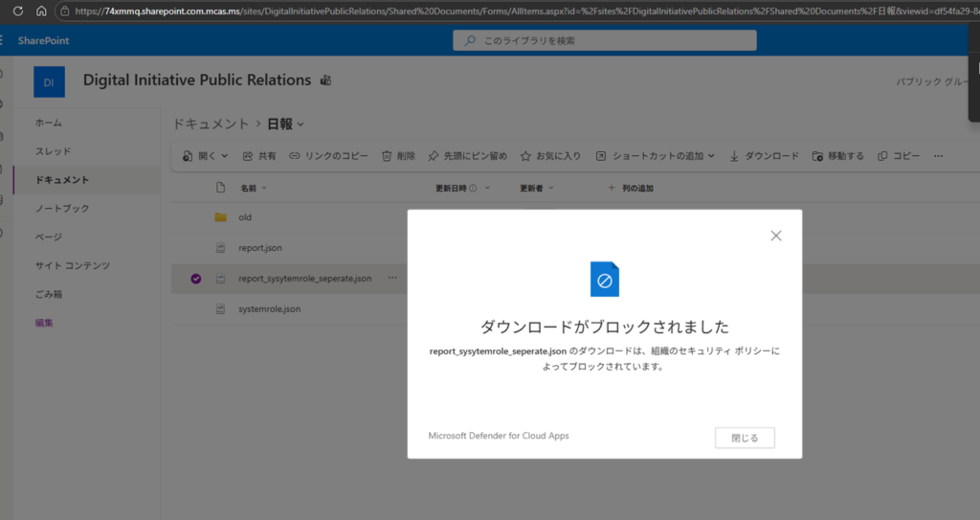
Task: Open the report.json file
Action: pyautogui.click(x=260, y=248)
